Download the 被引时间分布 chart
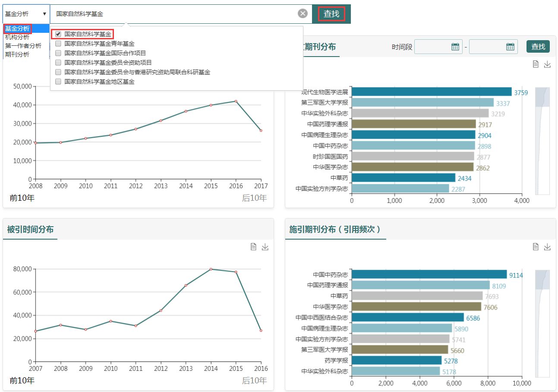Image resolution: width=558 pixels, height=392 pixels. click(x=265, y=247)
